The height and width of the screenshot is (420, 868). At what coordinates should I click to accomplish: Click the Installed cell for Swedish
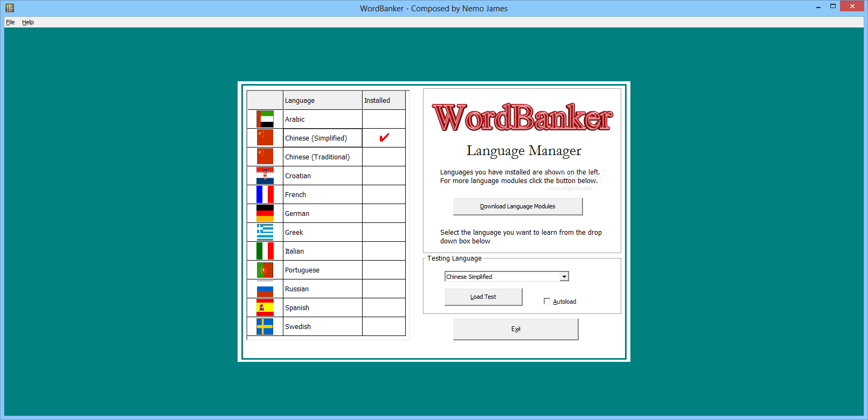click(x=384, y=326)
